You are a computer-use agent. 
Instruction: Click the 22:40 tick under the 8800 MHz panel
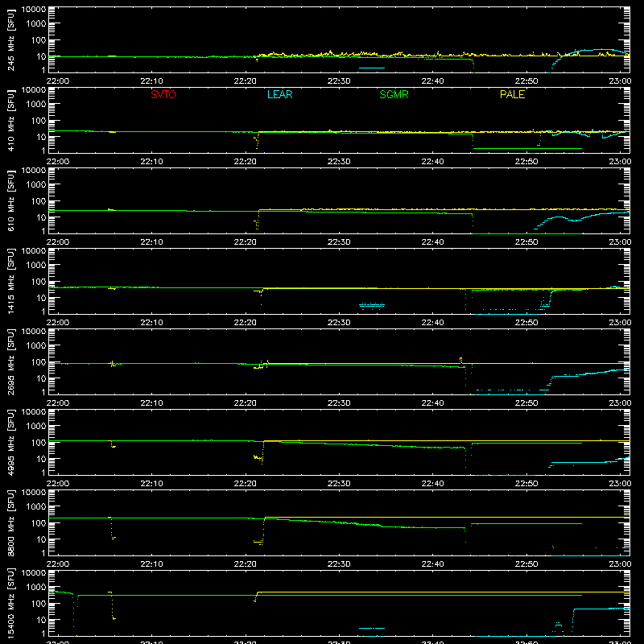click(x=432, y=564)
